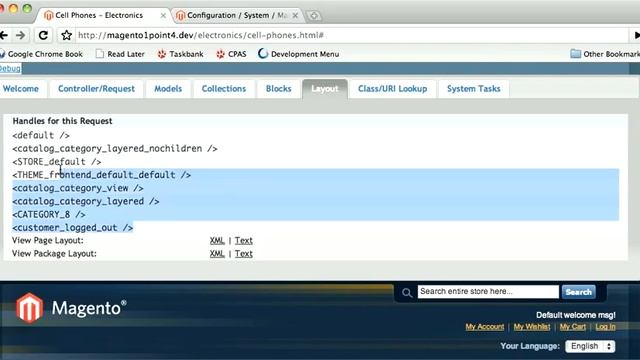Open the Other Bookmarks folder
Screen dimensions: 640x360
(x=605, y=54)
